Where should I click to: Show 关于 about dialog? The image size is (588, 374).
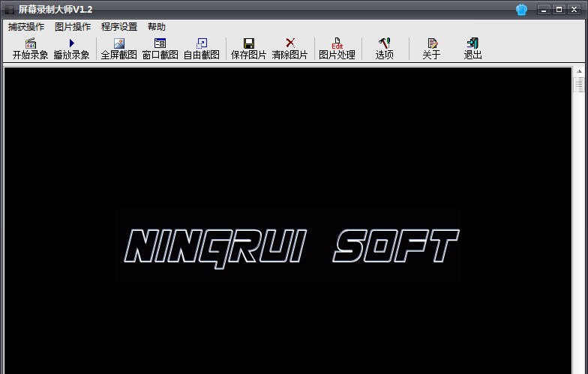432,49
